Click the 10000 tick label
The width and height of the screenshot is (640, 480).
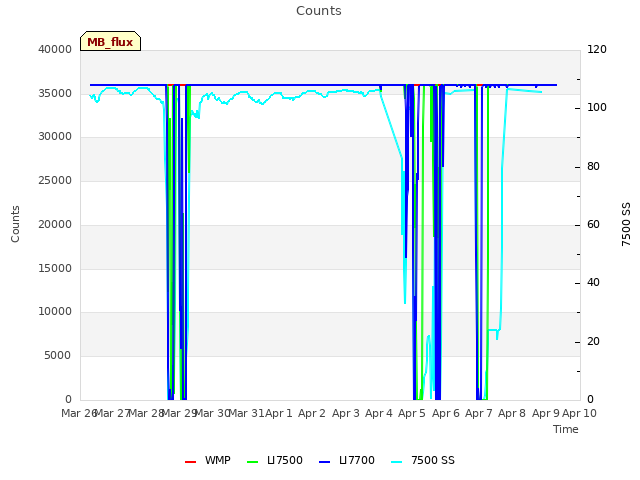pyautogui.click(x=55, y=311)
